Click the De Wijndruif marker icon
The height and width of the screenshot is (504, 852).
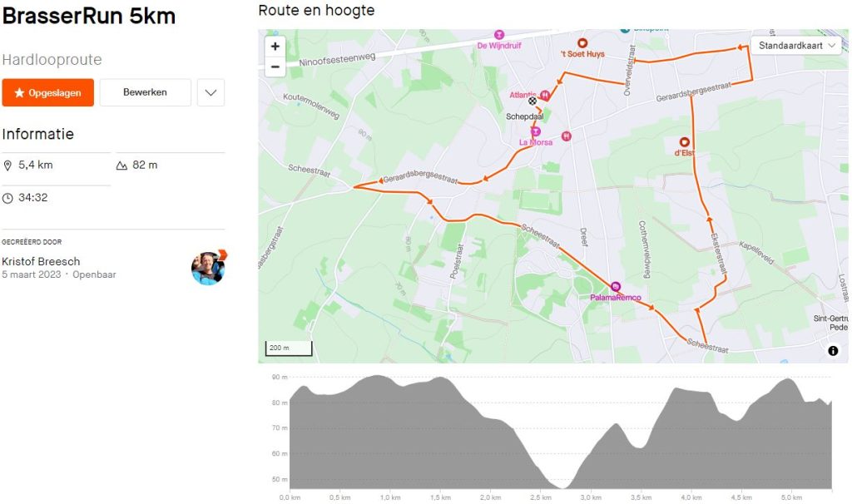pyautogui.click(x=499, y=35)
